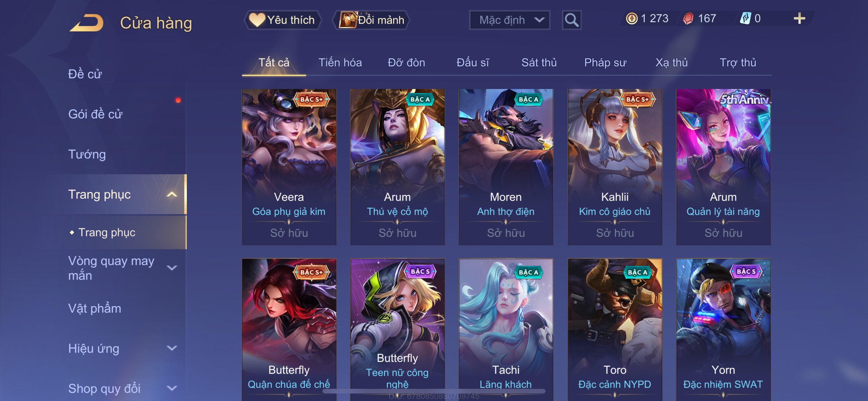Switch to the Tiến hóa tab
Viewport: 868px width, 401px height.
click(340, 62)
